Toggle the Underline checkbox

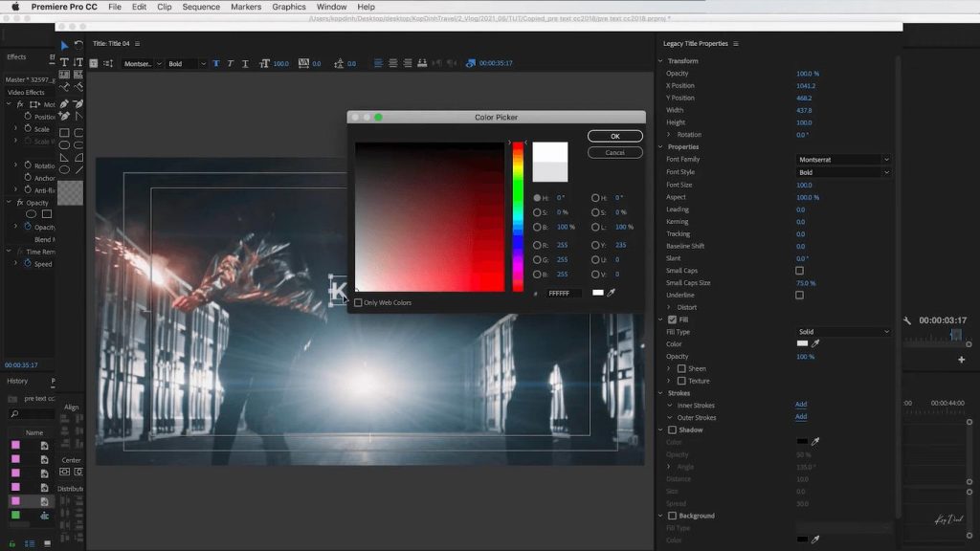(x=799, y=296)
